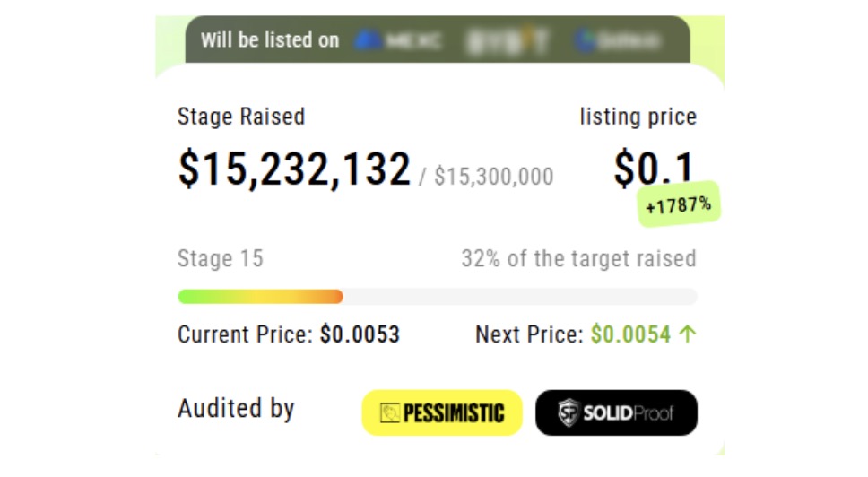Click the blurred MEXC exchange logo
The image size is (868, 477).
coord(397,40)
